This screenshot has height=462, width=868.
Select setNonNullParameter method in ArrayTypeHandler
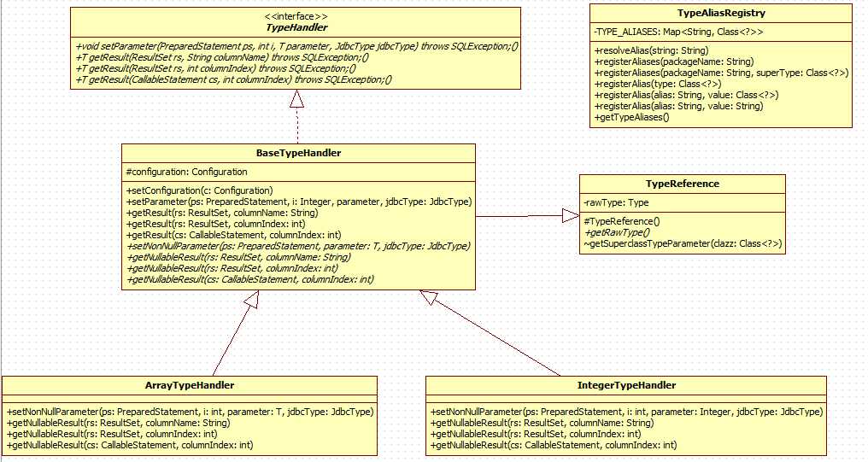[x=190, y=412]
